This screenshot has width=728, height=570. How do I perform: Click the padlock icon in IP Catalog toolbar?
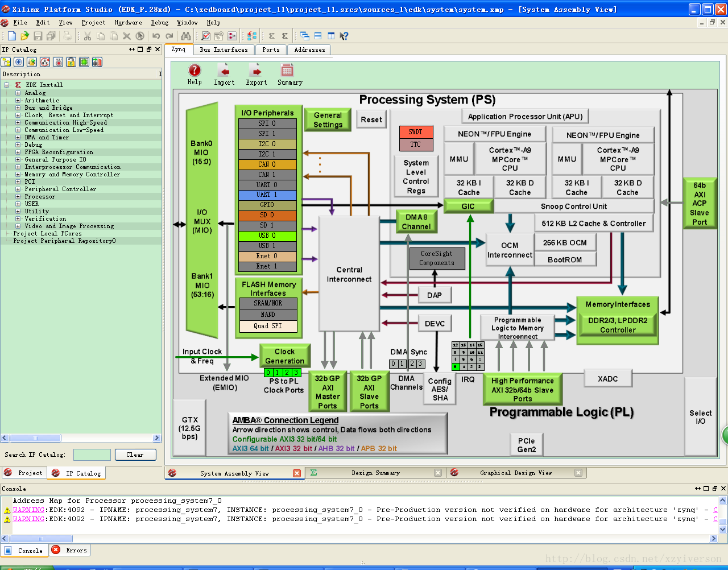click(x=71, y=62)
